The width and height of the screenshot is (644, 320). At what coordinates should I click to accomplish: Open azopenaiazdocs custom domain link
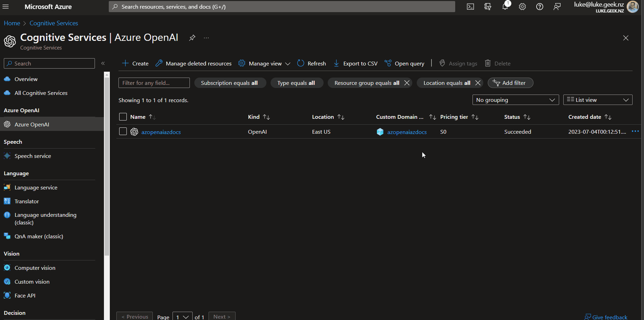coord(407,132)
